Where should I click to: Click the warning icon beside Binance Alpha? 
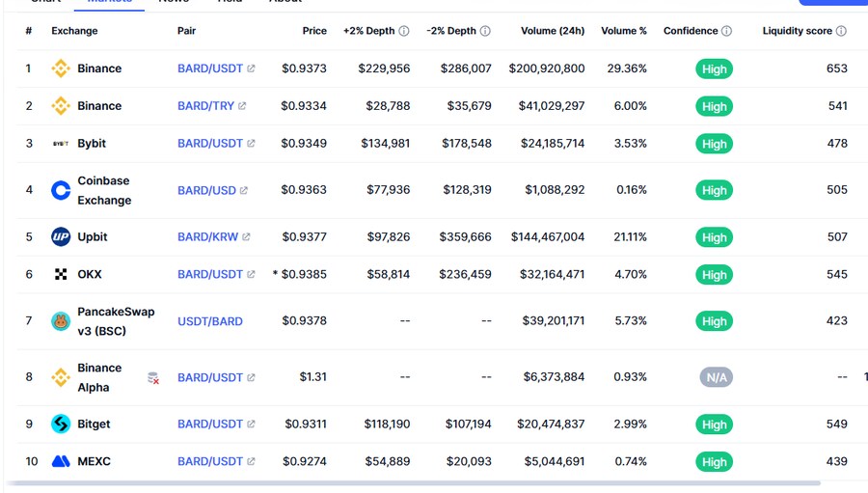tap(153, 378)
